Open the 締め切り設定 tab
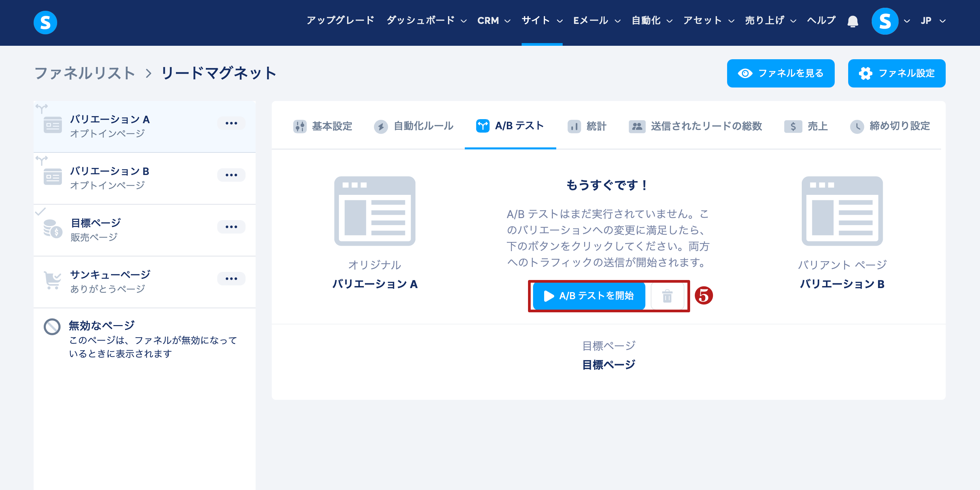 pos(890,126)
